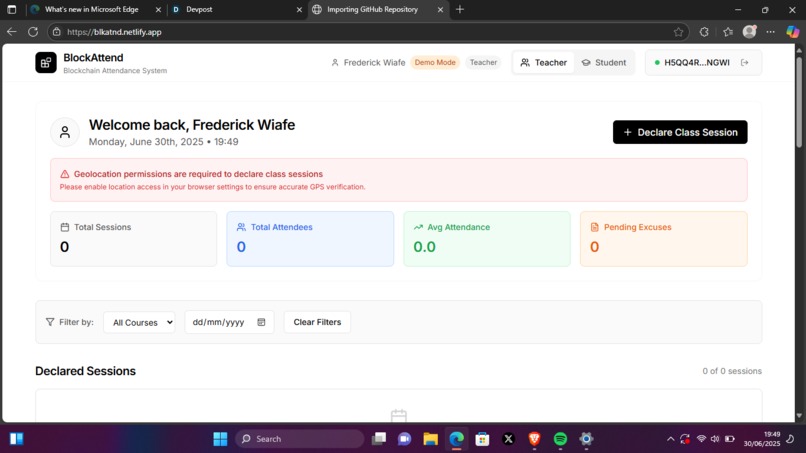Select the Importing GitHub Repository tab

tap(378, 9)
